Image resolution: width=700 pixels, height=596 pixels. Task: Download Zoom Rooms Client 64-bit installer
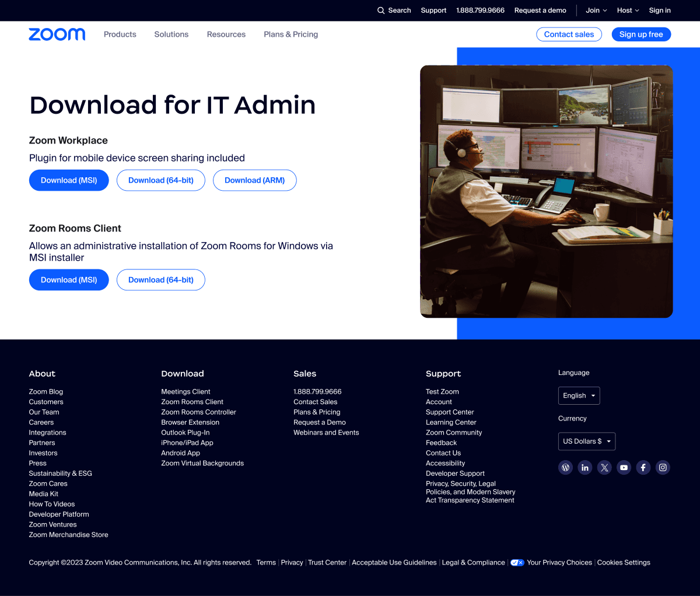point(161,280)
